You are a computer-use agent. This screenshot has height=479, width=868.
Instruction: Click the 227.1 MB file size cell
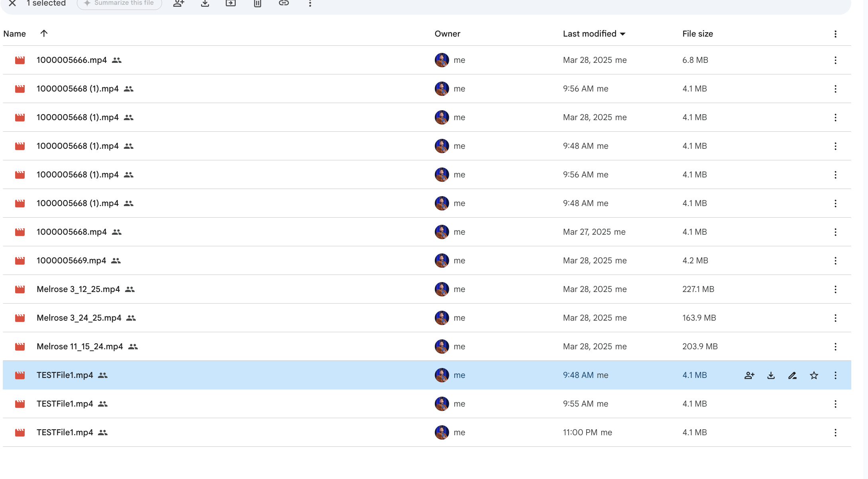click(698, 289)
